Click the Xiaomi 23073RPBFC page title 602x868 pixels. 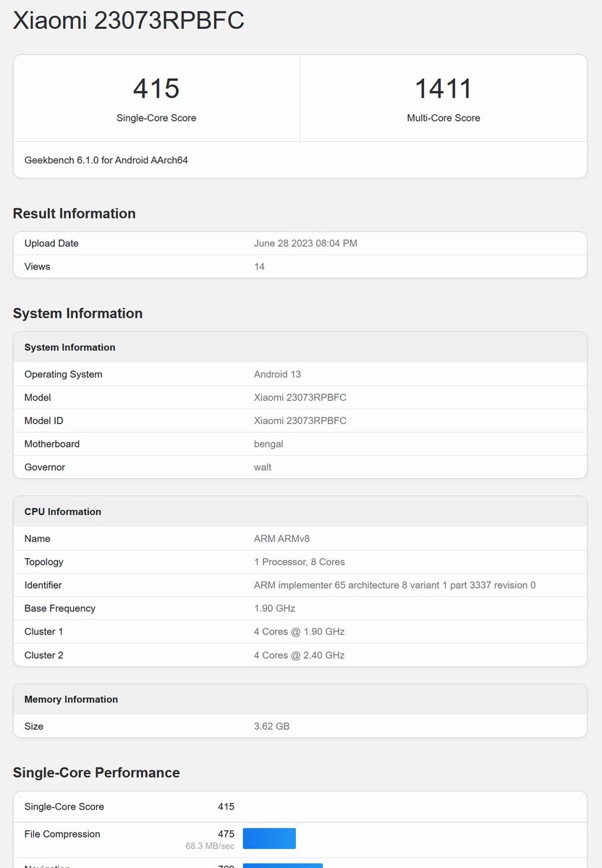(x=129, y=20)
